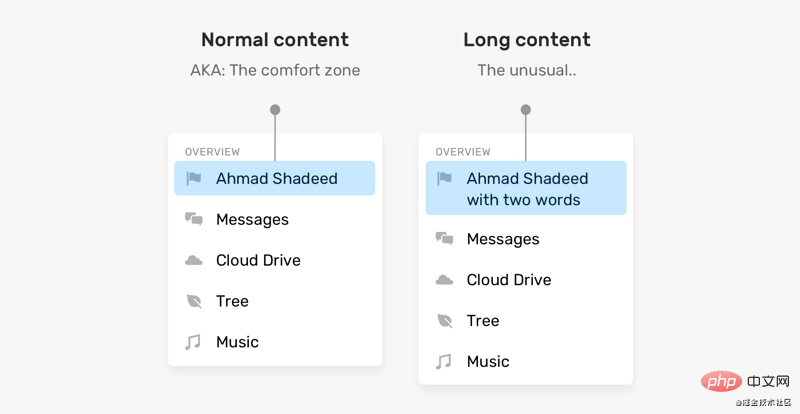Open Cloud Drive in the left menu
This screenshot has width=800, height=414.
pyautogui.click(x=258, y=261)
